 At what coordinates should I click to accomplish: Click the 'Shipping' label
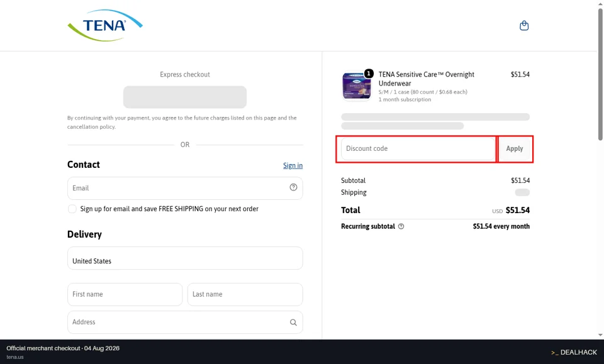click(x=354, y=192)
